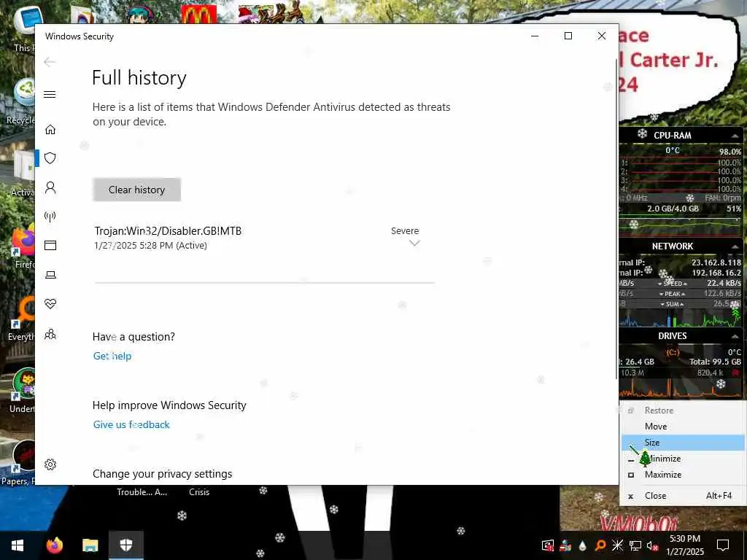This screenshot has width=747, height=560.
Task: Expand the Trojan:Win32/Disabler.GB!MTB threat entry
Action: pos(414,244)
